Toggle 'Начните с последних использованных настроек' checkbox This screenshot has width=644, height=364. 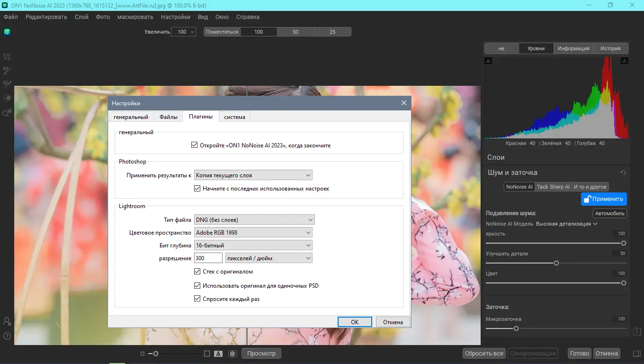[197, 188]
